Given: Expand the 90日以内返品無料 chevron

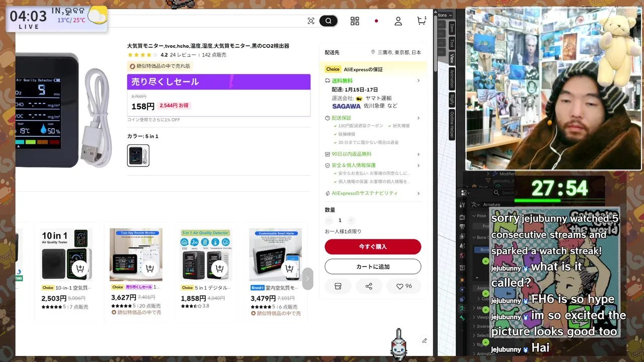Looking at the screenshot, I should 418,154.
